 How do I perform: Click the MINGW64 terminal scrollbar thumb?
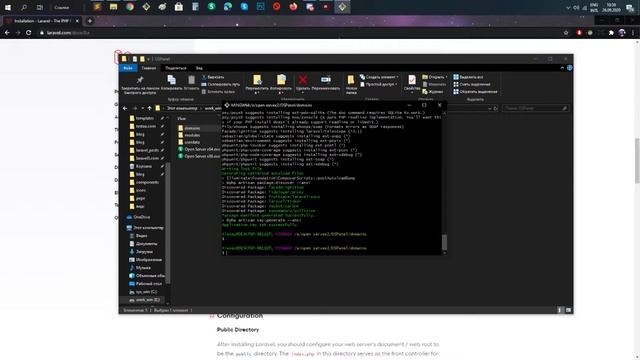444,242
